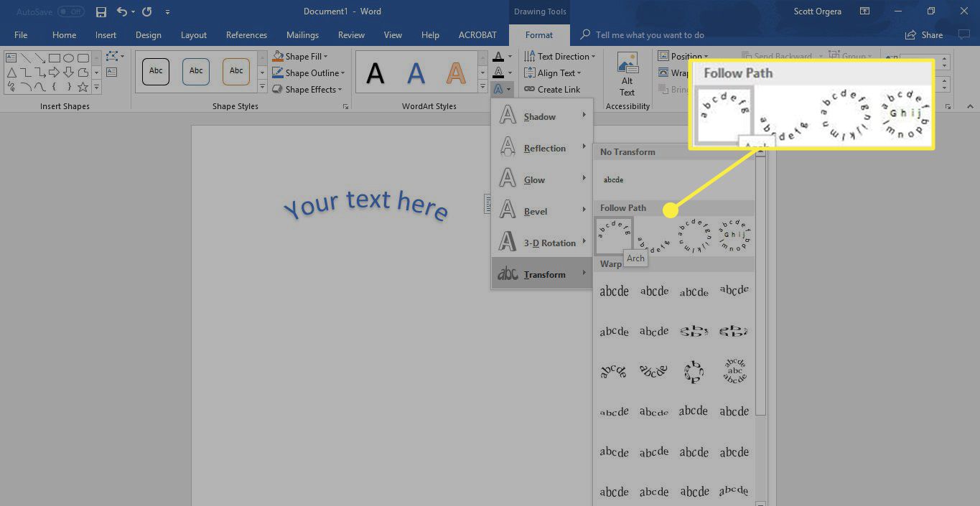Screen dimensions: 980x506
Task: Switch to the Home ribbon tab
Action: (x=64, y=34)
